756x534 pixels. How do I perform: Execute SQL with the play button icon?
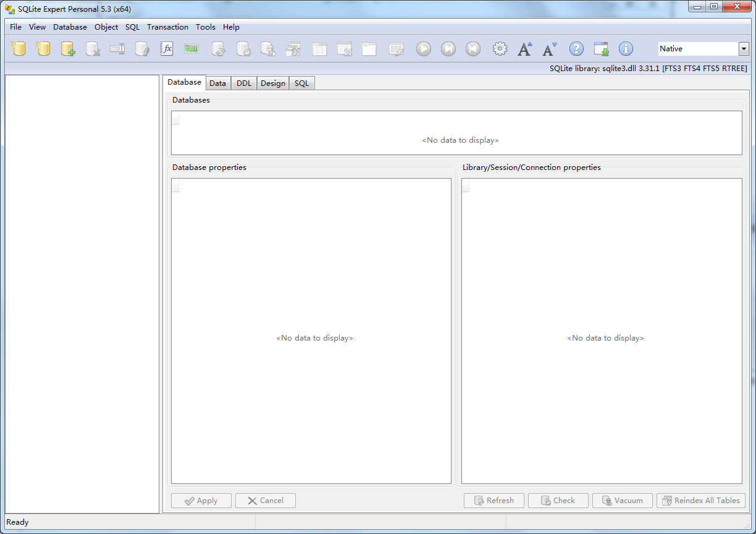[x=423, y=48]
